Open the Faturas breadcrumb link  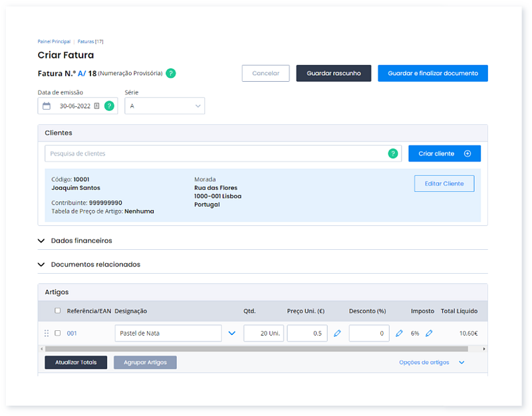(85, 41)
